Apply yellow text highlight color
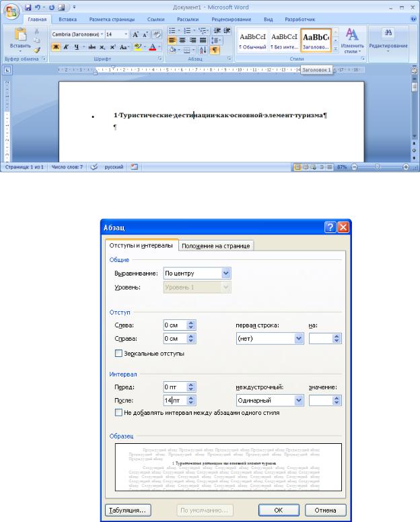Viewport: 420px width, 522px height. point(138,47)
